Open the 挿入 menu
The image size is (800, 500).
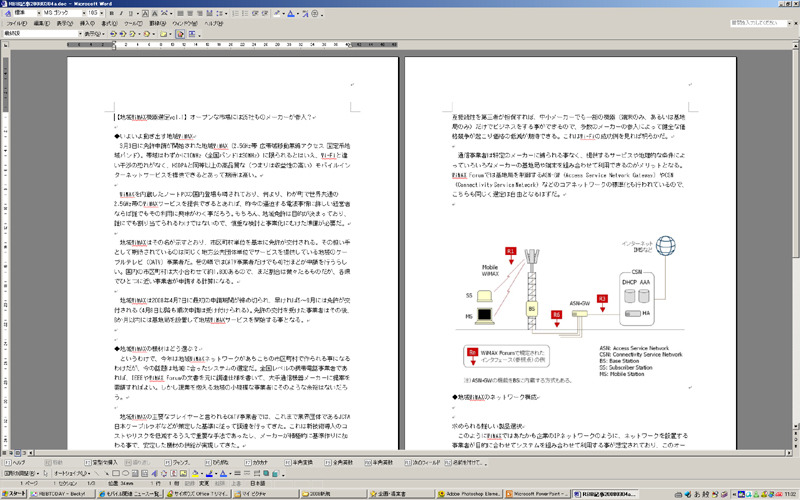(87, 23)
